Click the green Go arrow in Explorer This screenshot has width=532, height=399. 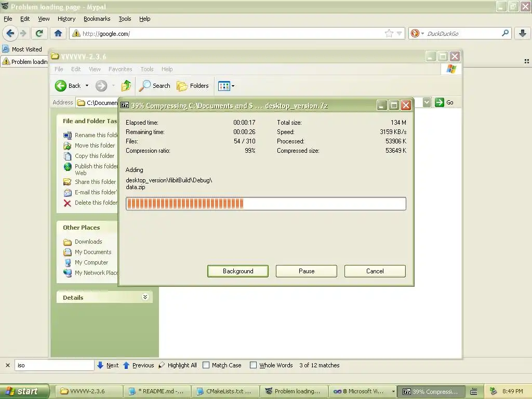click(440, 102)
